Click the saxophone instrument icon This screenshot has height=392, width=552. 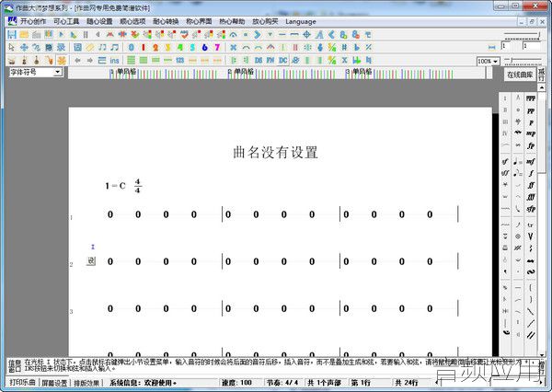tap(49, 60)
